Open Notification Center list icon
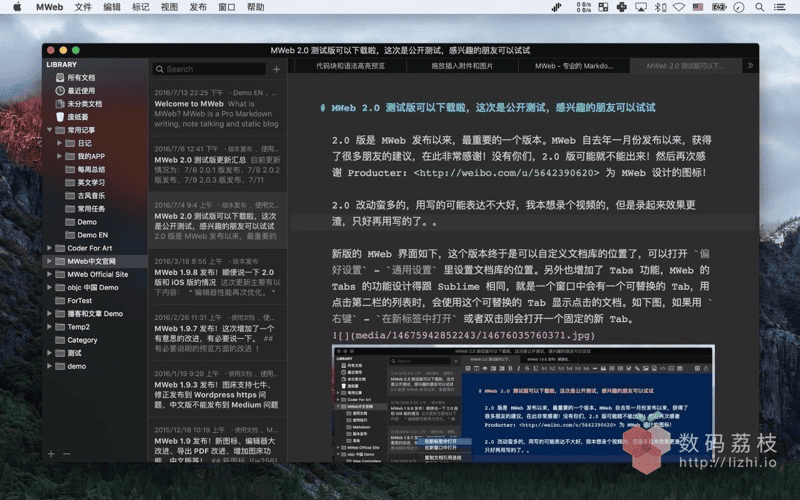This screenshot has width=800, height=500. click(x=780, y=7)
